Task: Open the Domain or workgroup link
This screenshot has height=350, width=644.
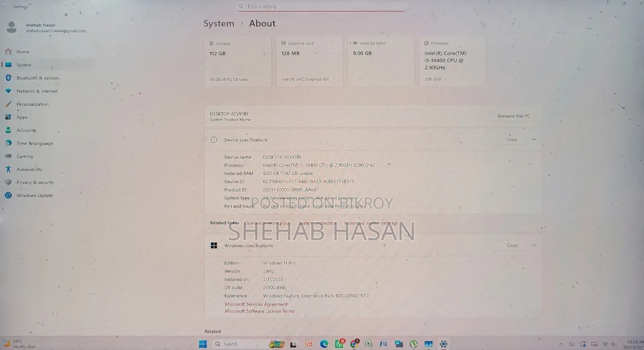Action: click(268, 223)
